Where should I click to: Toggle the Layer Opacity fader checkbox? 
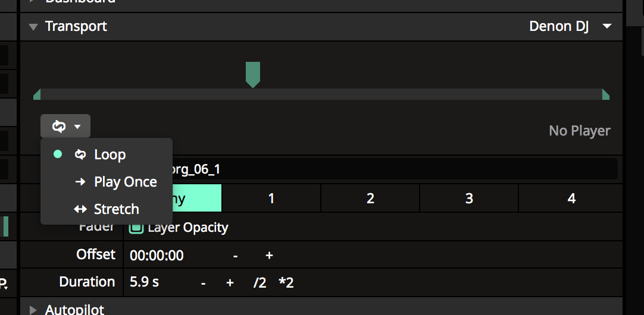(x=137, y=228)
